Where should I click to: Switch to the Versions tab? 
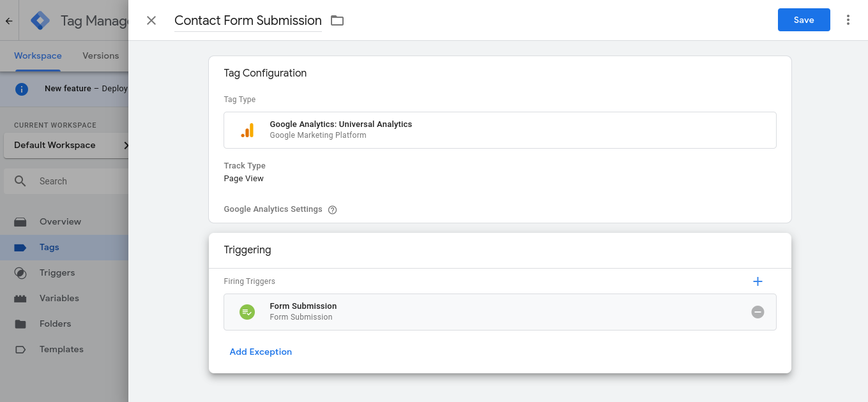[x=100, y=56]
